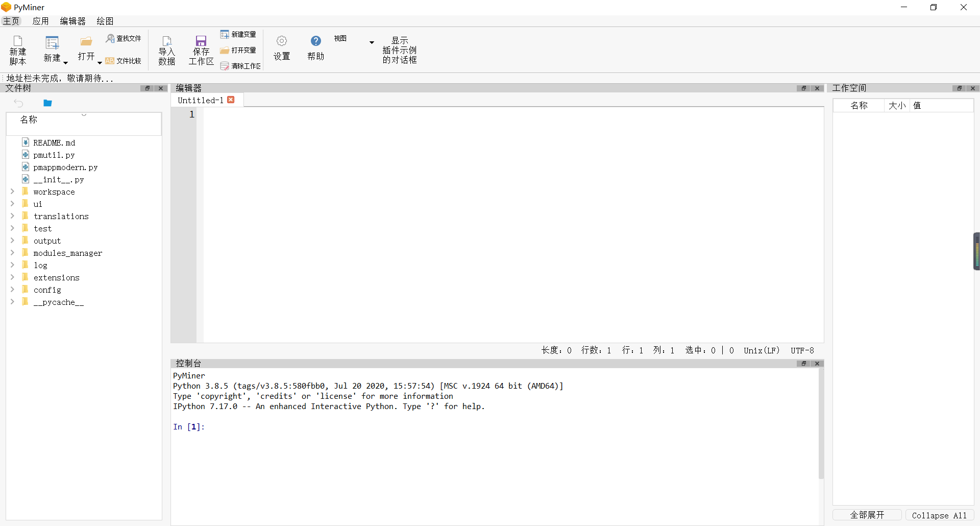Click the console vertical scrollbar
The image size is (980, 526).
[x=821, y=424]
